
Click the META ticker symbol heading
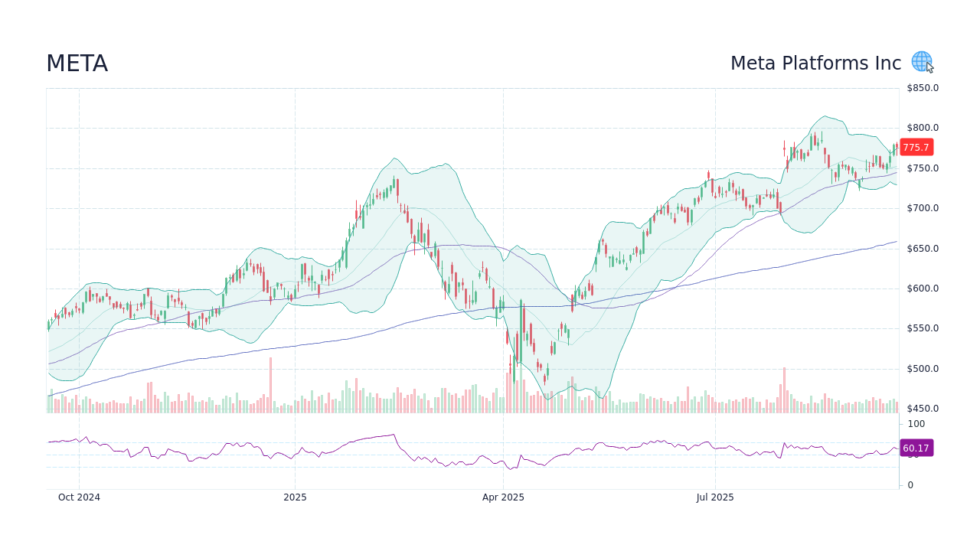pos(77,64)
